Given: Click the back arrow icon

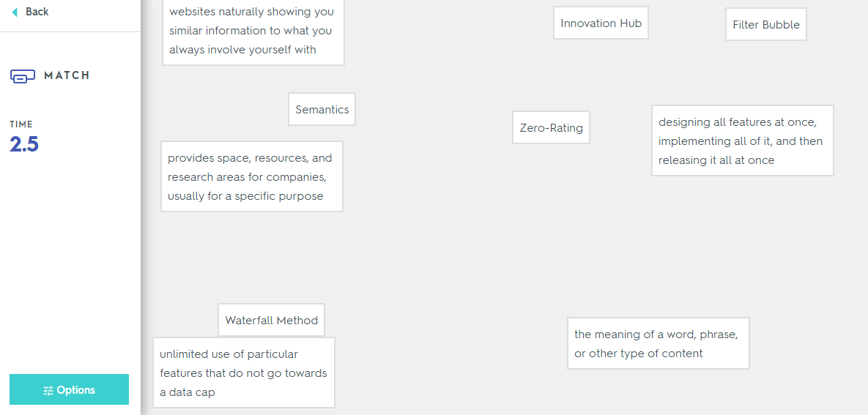Looking at the screenshot, I should tap(15, 12).
